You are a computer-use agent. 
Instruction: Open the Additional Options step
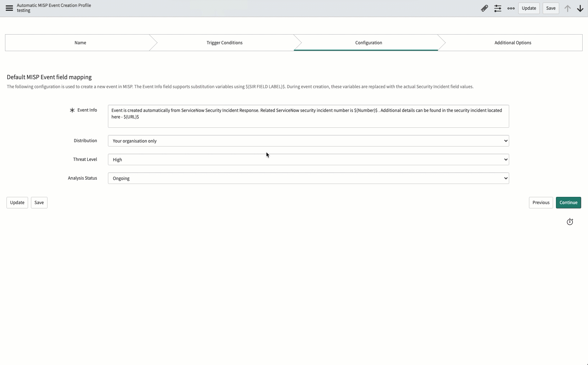pos(513,42)
